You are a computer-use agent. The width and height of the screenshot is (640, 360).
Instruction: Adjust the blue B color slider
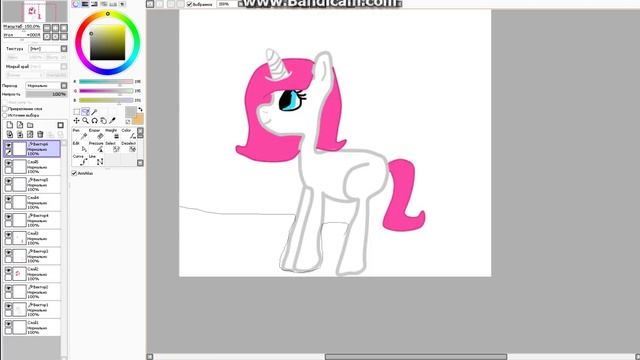pos(106,100)
